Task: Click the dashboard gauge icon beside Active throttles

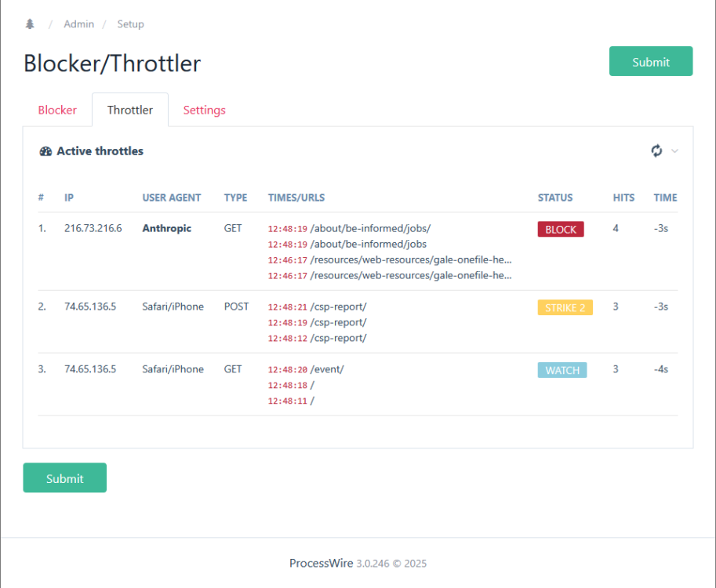Action: click(x=45, y=151)
